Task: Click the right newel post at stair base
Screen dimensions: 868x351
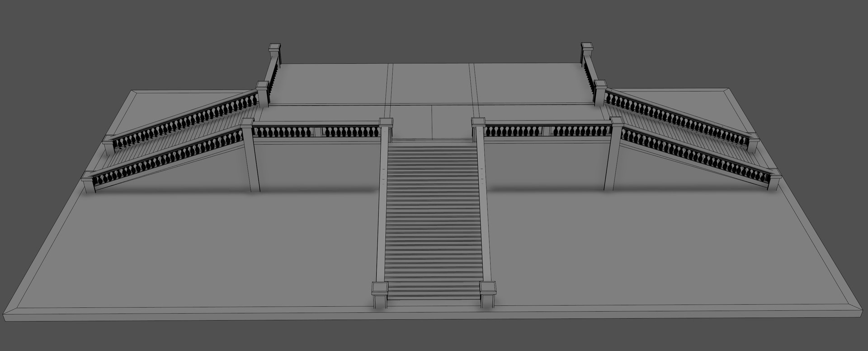Action: coord(488,295)
